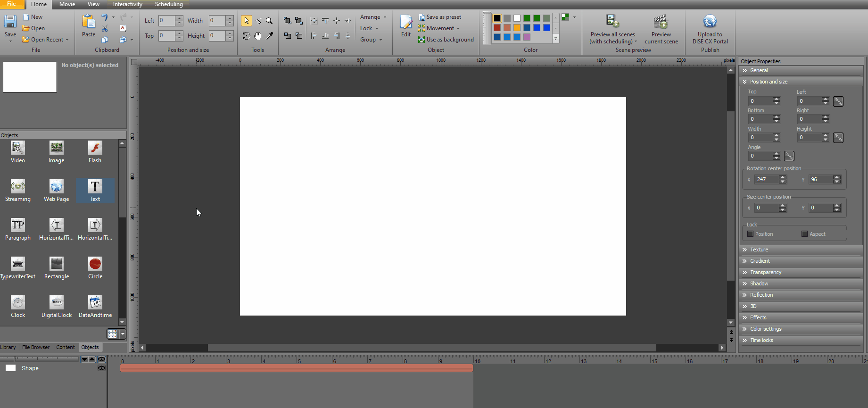Image resolution: width=868 pixels, height=408 pixels.
Task: Select the Rectangle object icon
Action: (57, 264)
